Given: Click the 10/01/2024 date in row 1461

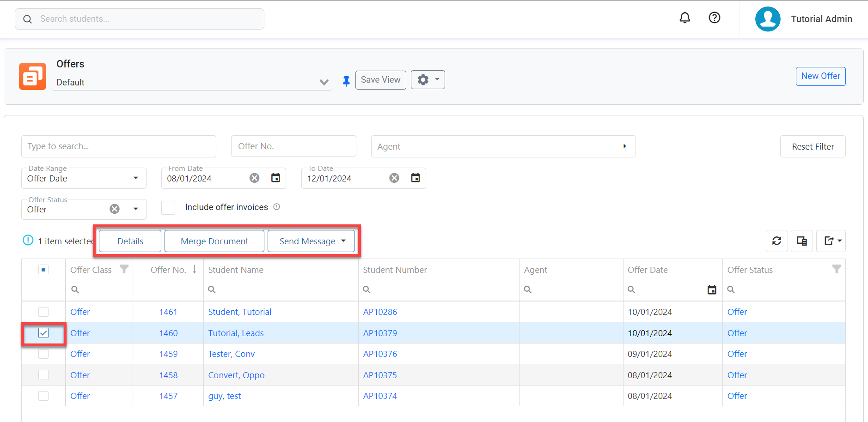Looking at the screenshot, I should (649, 312).
